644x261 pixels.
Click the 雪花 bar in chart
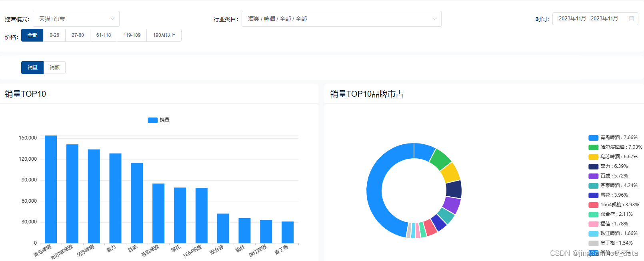tap(180, 215)
